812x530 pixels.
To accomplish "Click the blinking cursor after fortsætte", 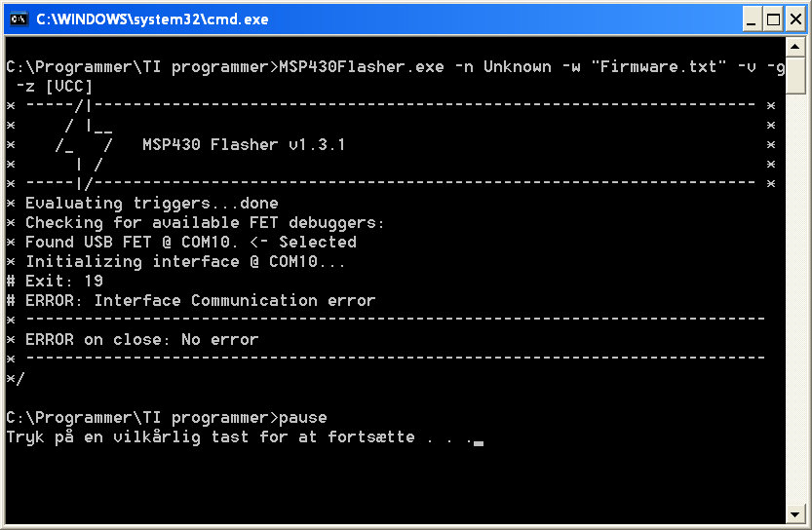I will (478, 443).
